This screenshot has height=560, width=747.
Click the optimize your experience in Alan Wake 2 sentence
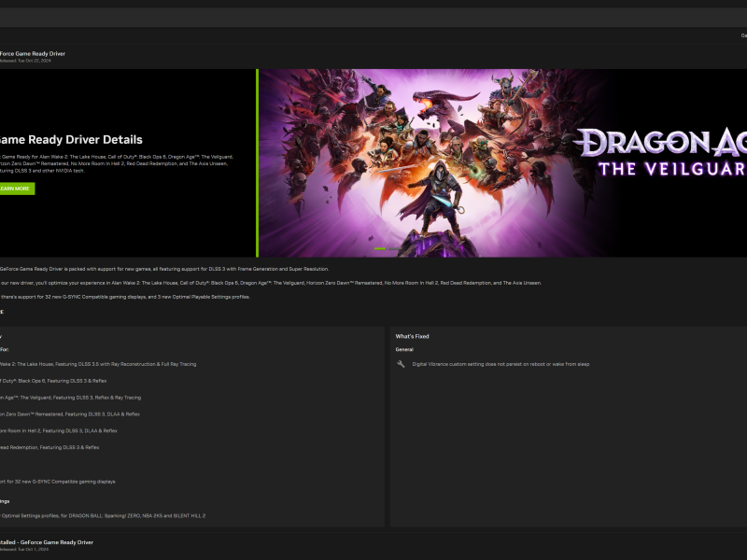[271, 283]
